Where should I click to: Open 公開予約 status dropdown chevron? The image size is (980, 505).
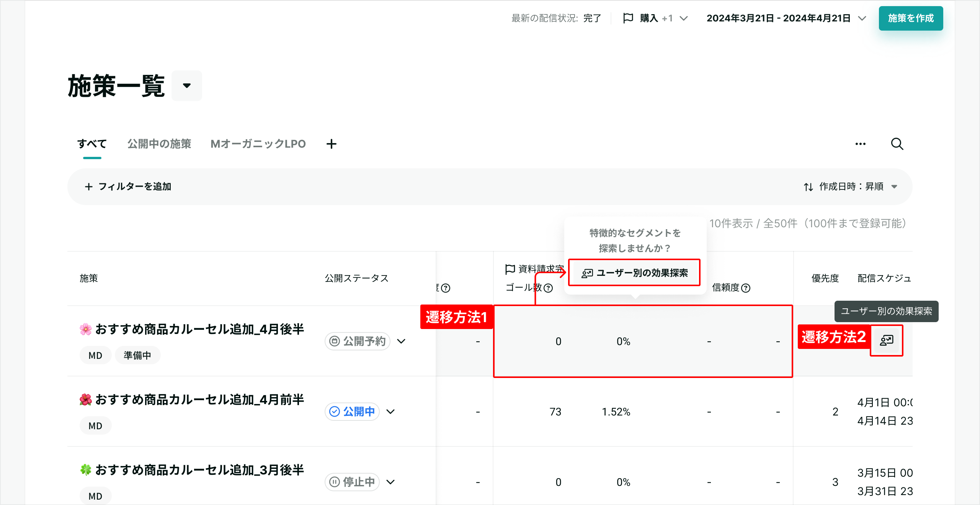click(x=401, y=341)
